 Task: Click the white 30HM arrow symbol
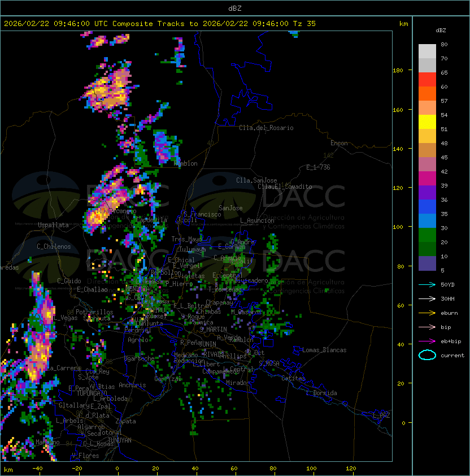(x=427, y=298)
